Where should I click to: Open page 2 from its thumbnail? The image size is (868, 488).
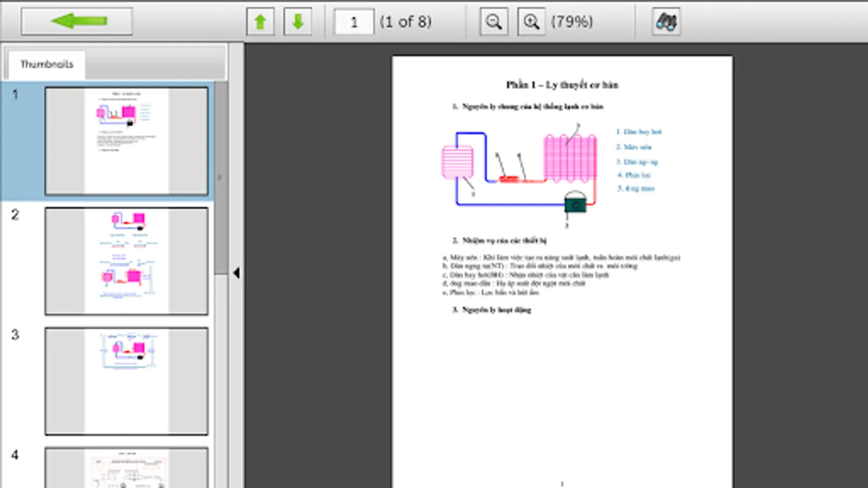tap(126, 260)
